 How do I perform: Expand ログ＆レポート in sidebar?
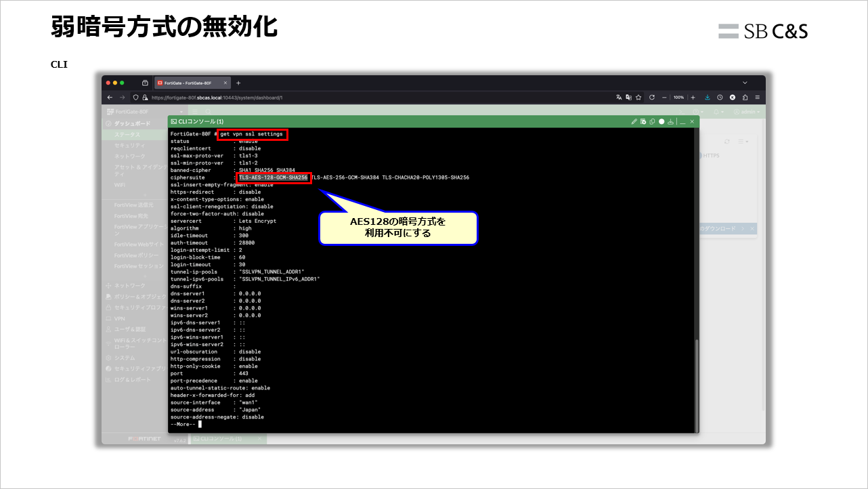pyautogui.click(x=134, y=380)
